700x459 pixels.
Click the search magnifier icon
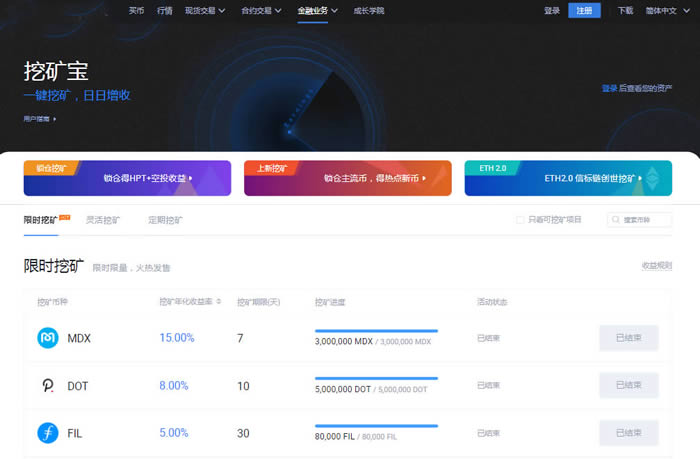[x=615, y=220]
